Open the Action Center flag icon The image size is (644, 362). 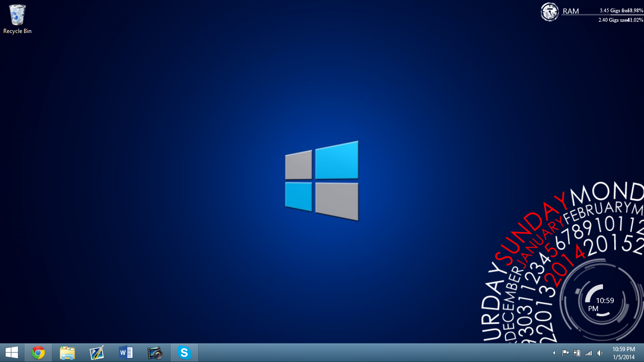pos(565,353)
